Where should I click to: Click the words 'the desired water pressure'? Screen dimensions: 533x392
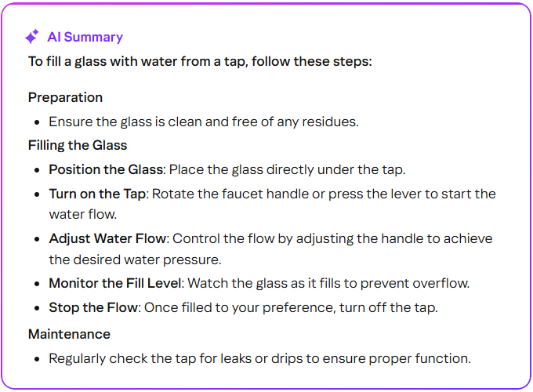133,260
